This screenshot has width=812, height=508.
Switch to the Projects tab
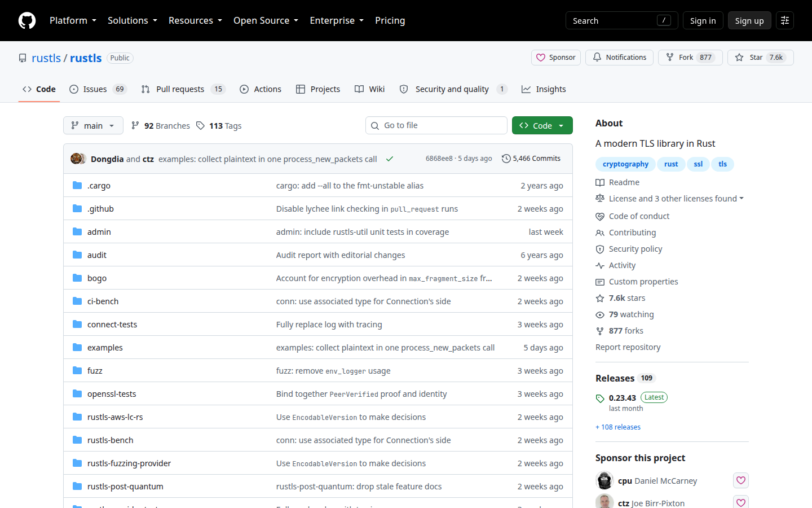coord(318,89)
